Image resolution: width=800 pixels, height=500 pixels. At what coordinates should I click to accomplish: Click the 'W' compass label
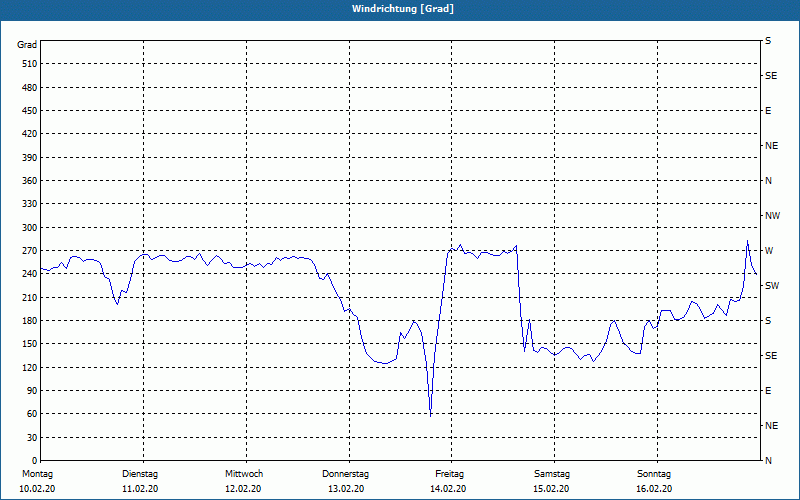point(769,251)
